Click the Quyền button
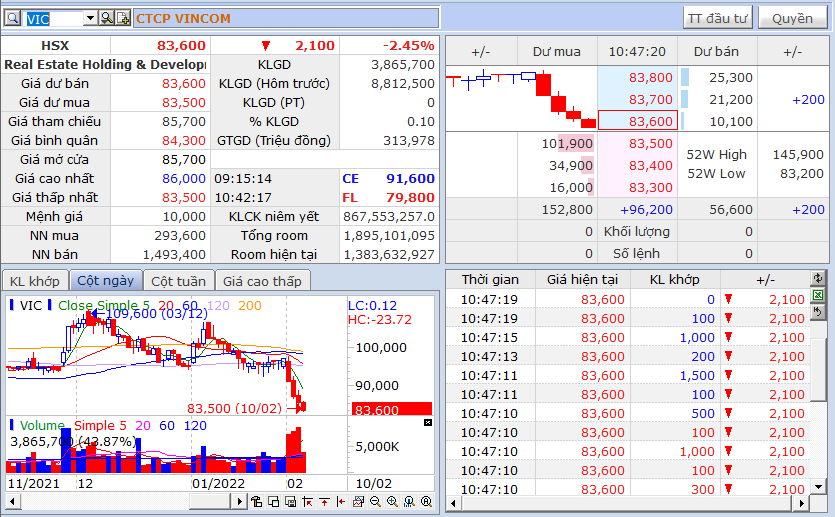835x517 pixels. (792, 19)
